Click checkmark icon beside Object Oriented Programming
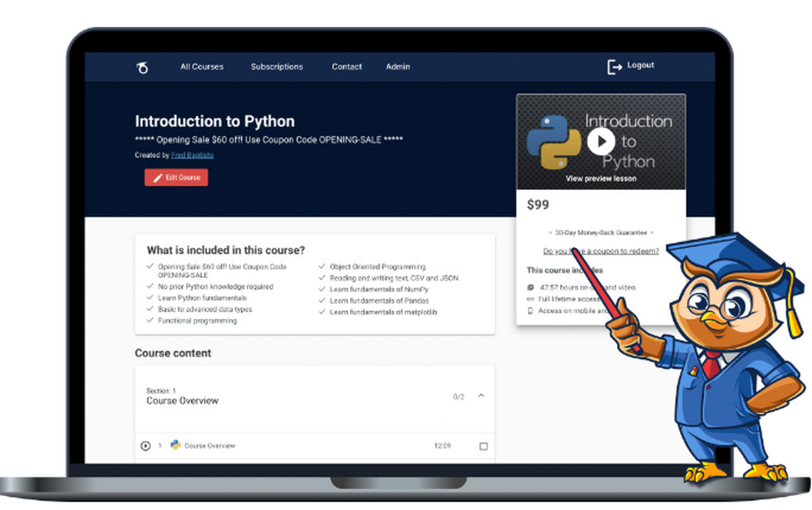812x510 pixels. [x=322, y=266]
